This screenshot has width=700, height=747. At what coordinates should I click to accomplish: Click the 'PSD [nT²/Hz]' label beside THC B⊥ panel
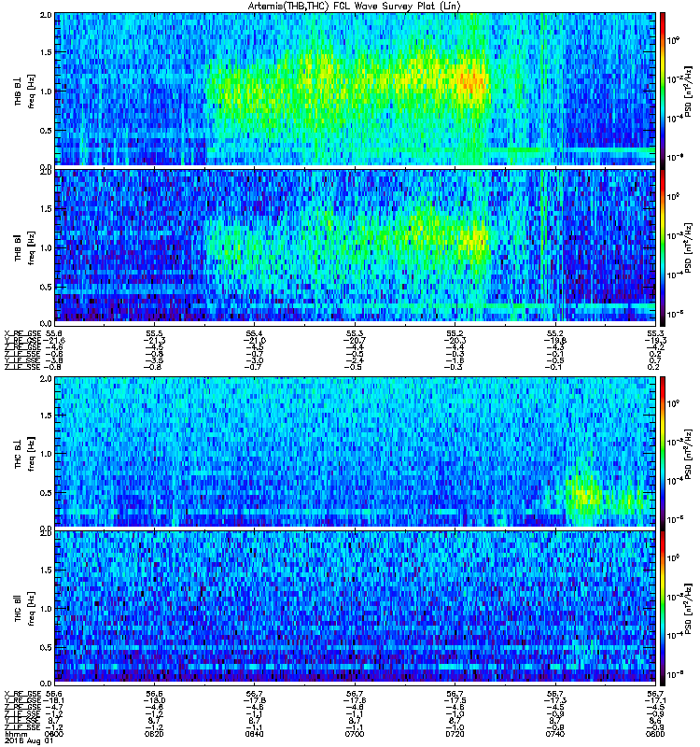(688, 454)
